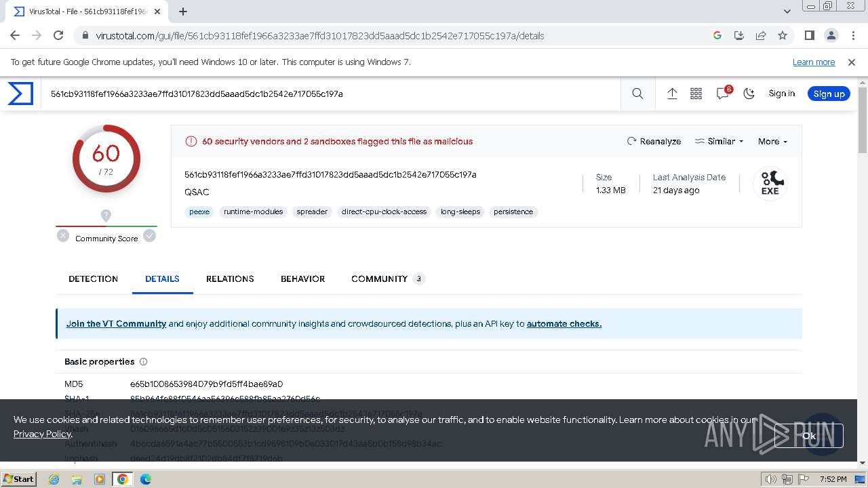868x488 pixels.
Task: Click the 60/72 detection score gauge
Action: point(106,159)
